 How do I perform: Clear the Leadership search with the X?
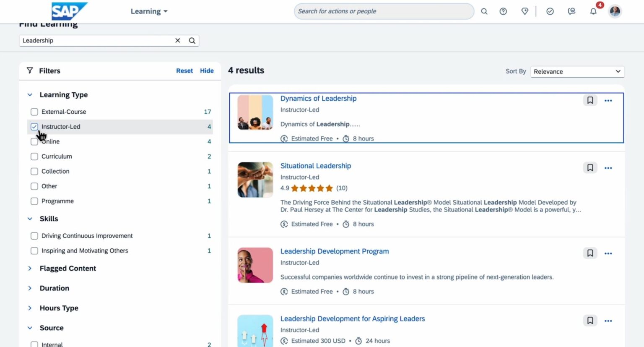coord(178,40)
